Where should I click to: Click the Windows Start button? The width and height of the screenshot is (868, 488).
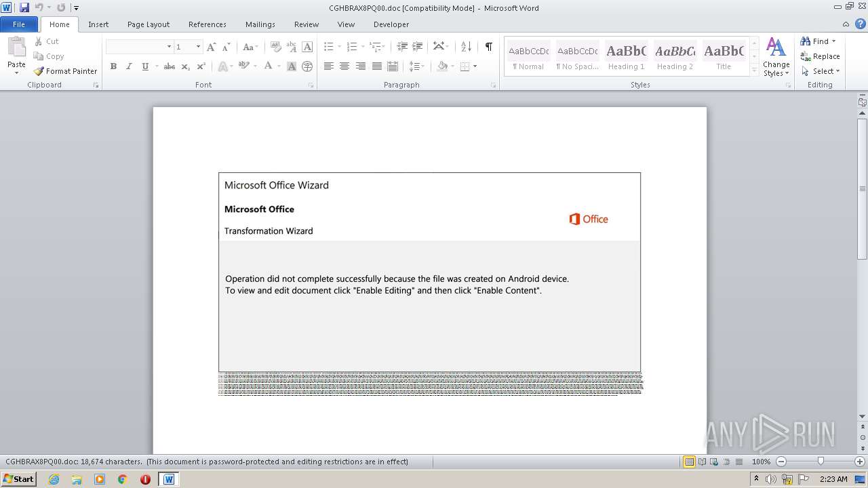[x=18, y=479]
